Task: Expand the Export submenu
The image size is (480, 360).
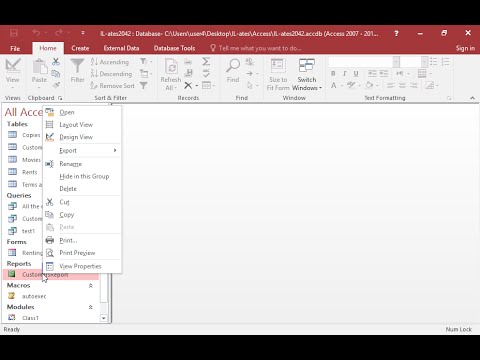Action: pos(82,151)
